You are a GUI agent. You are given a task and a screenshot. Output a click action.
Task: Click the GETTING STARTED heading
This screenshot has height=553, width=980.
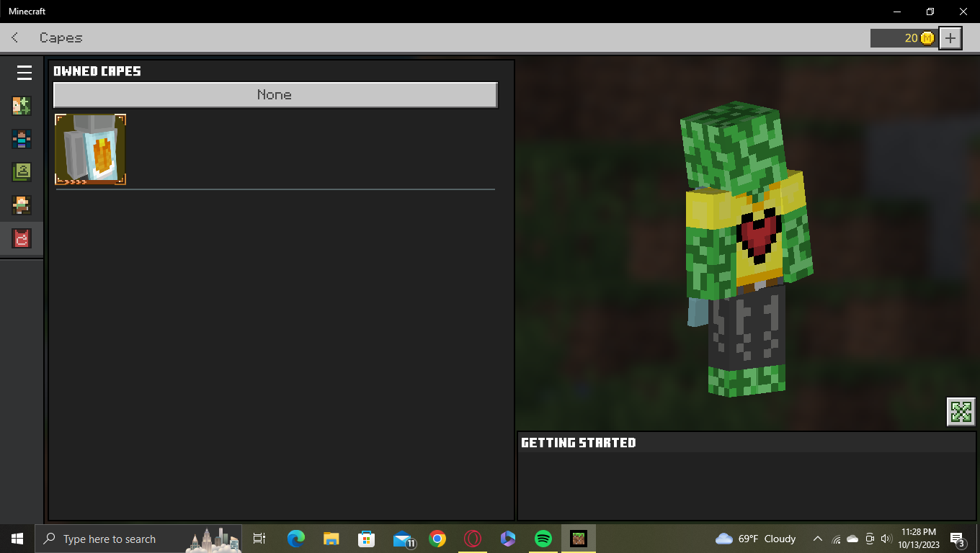click(579, 443)
